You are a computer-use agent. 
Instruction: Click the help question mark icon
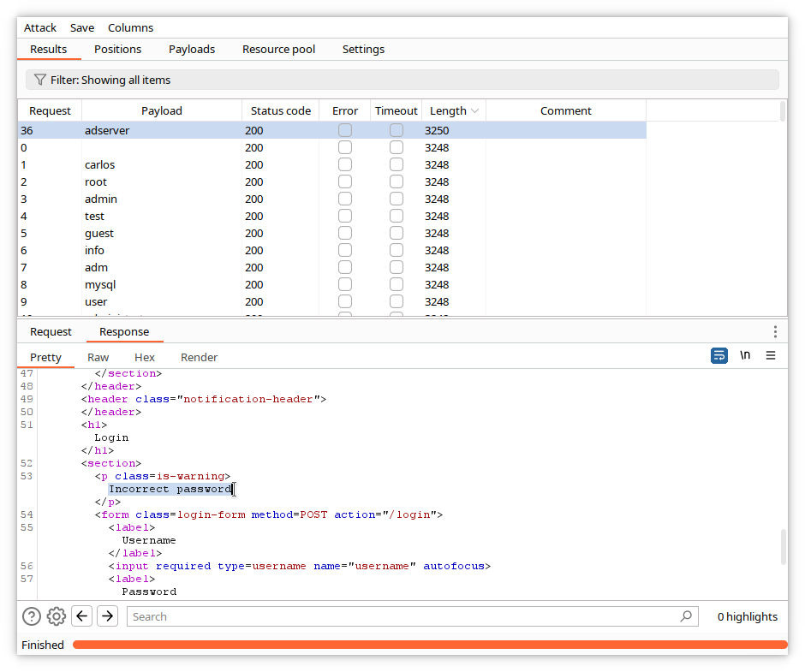point(32,616)
